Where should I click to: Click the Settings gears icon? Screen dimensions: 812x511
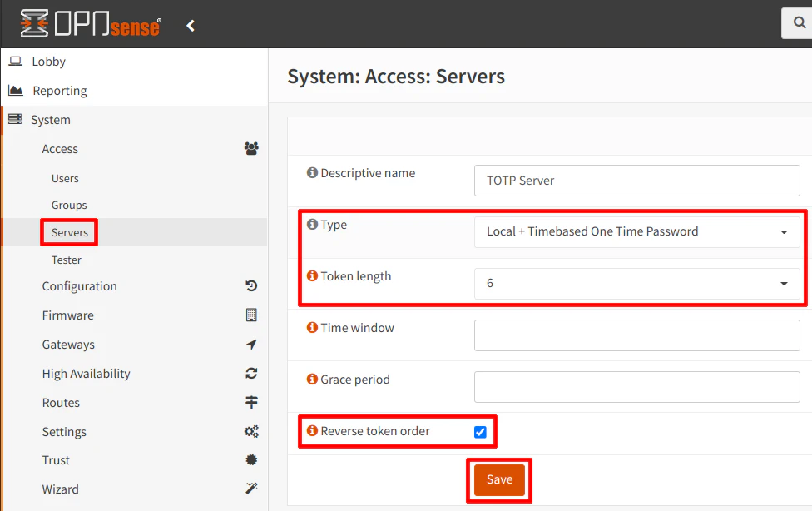[x=251, y=431]
